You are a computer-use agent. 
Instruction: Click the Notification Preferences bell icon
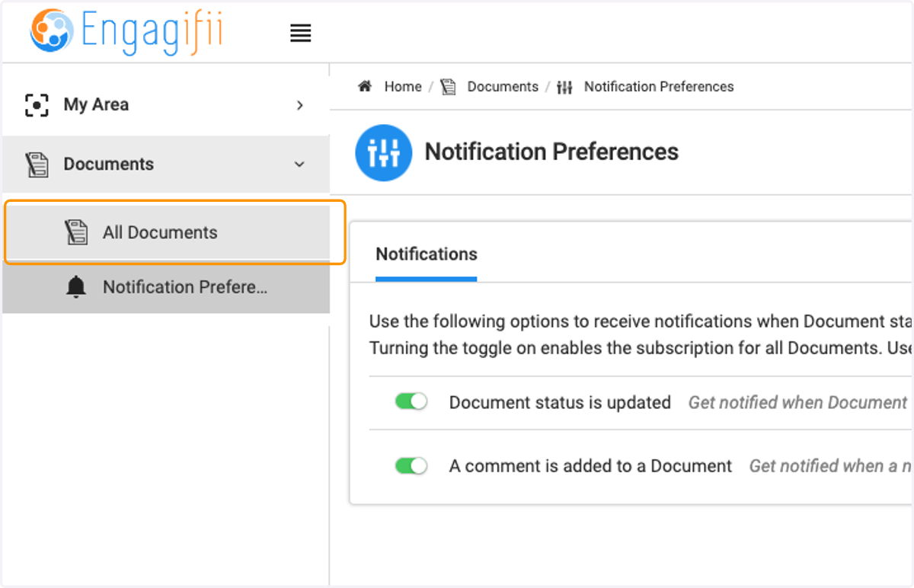click(x=76, y=287)
